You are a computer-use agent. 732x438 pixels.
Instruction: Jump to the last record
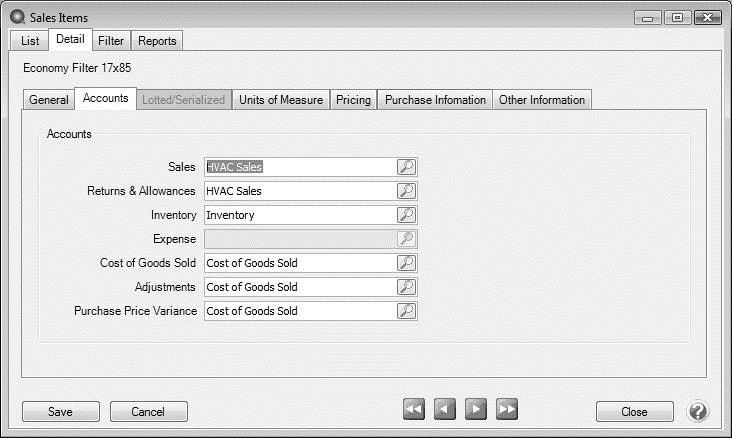pos(507,409)
